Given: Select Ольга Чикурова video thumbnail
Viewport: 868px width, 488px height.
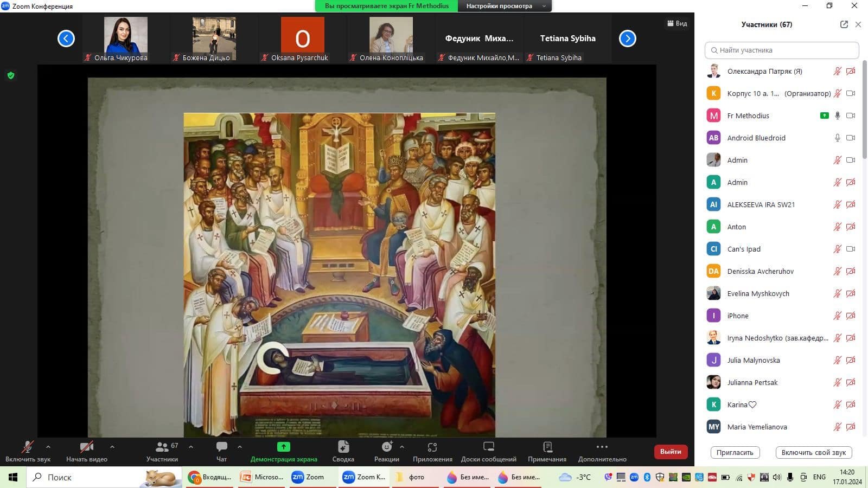Looking at the screenshot, I should 126,39.
